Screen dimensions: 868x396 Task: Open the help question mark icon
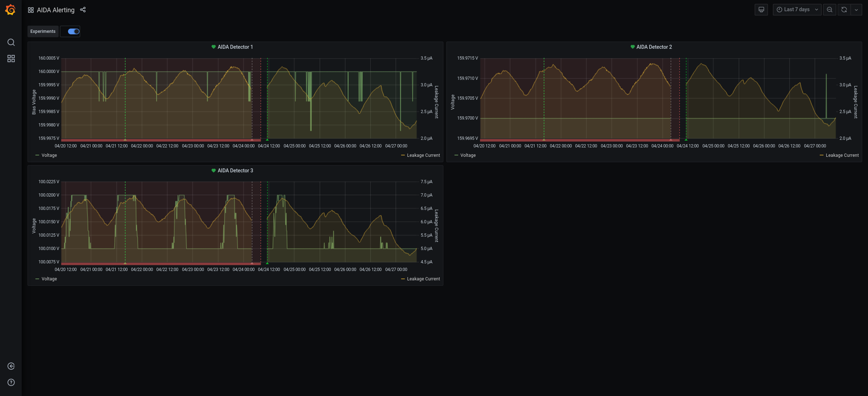tap(11, 382)
